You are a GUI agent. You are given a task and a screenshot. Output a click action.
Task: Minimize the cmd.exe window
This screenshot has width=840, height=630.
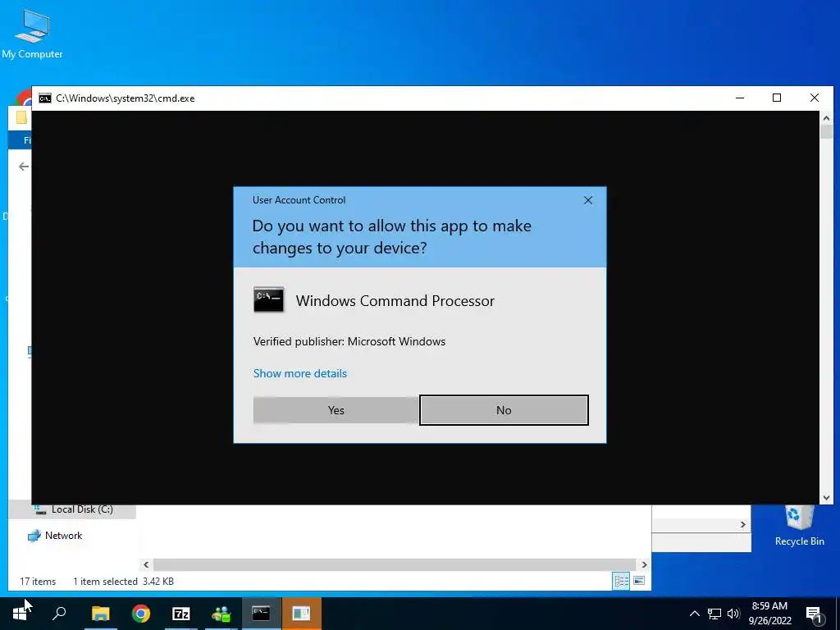[x=740, y=98]
